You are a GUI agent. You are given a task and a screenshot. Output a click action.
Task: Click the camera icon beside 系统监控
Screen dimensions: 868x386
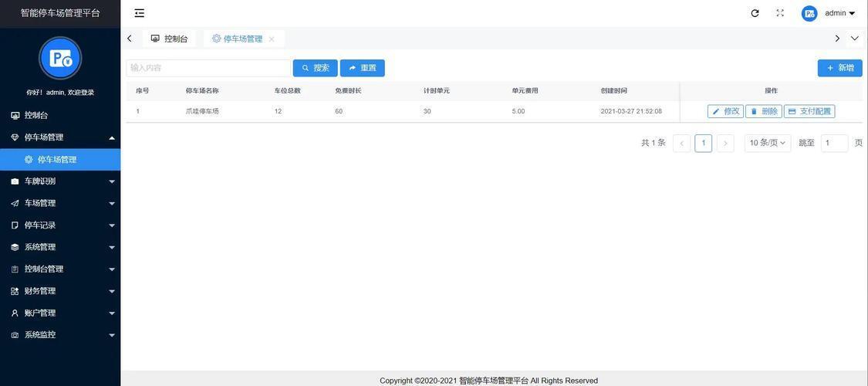[15, 335]
